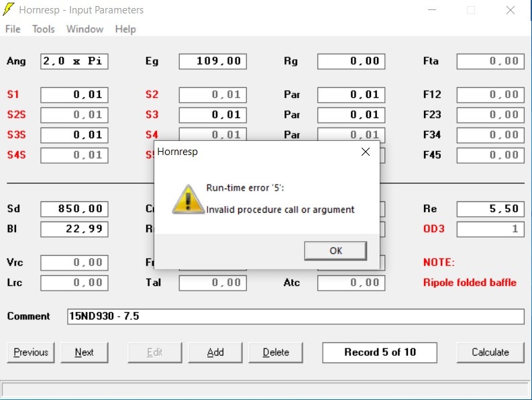Click the Par field beside S2
Screen dimensions: 532x400
(351, 95)
